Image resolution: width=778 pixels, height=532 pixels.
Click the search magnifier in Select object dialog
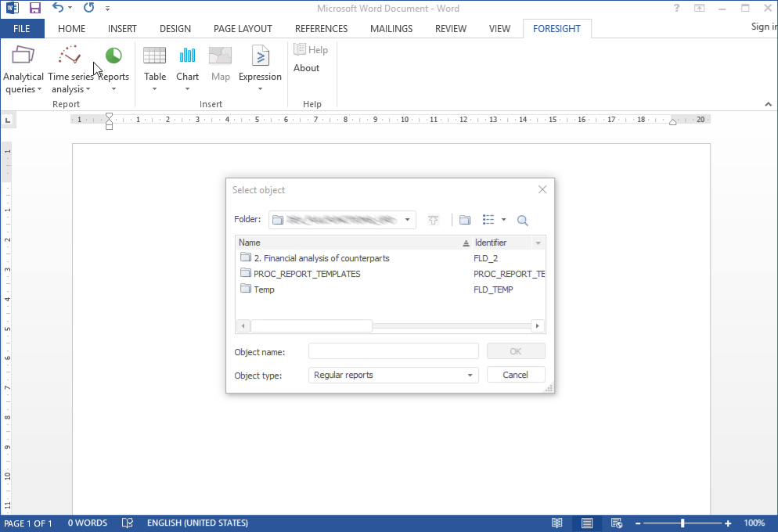[523, 221]
